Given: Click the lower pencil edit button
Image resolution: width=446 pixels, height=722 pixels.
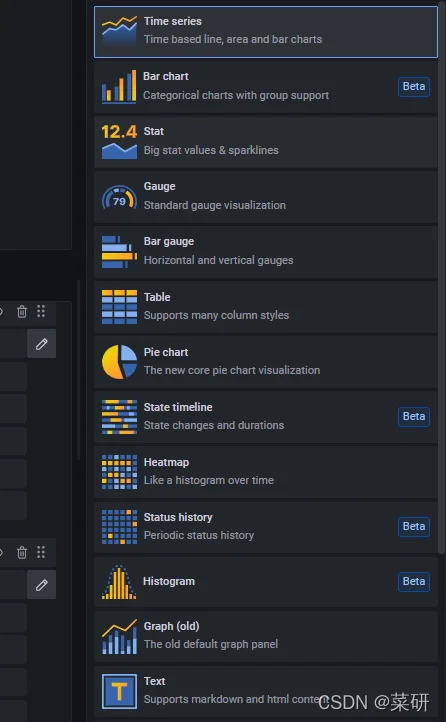Looking at the screenshot, I should [x=41, y=585].
